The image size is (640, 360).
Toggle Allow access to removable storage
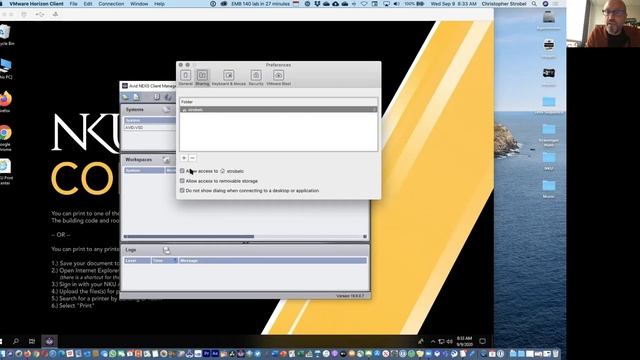click(x=182, y=181)
